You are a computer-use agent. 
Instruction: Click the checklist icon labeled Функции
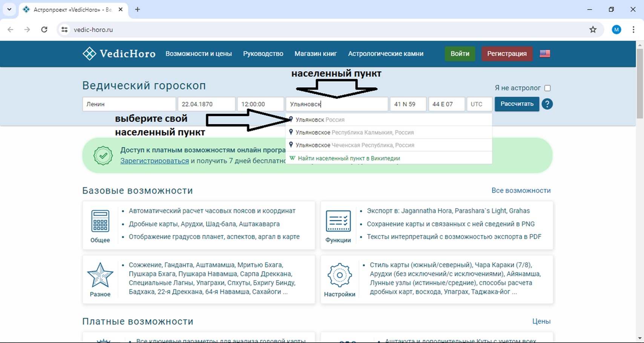(338, 221)
